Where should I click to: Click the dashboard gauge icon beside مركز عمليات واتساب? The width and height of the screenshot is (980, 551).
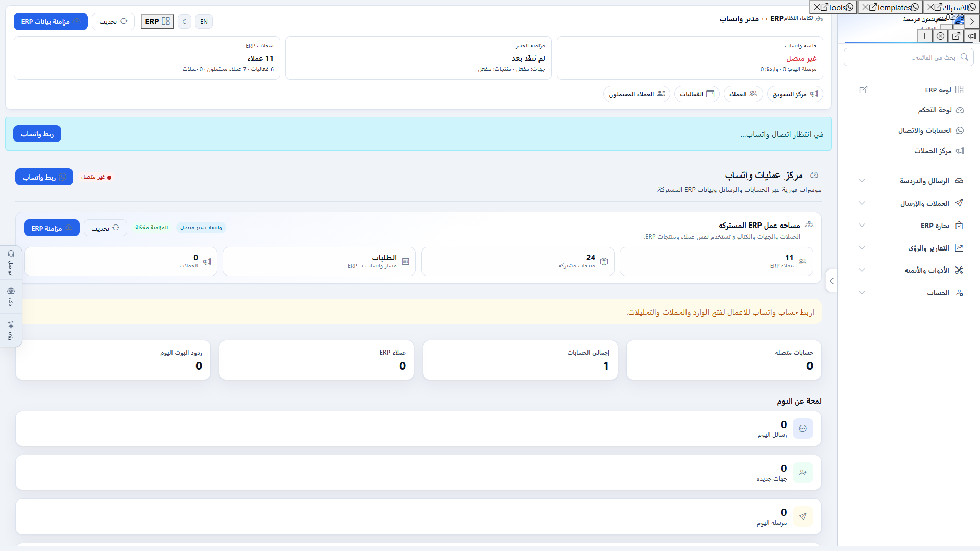pyautogui.click(x=814, y=175)
